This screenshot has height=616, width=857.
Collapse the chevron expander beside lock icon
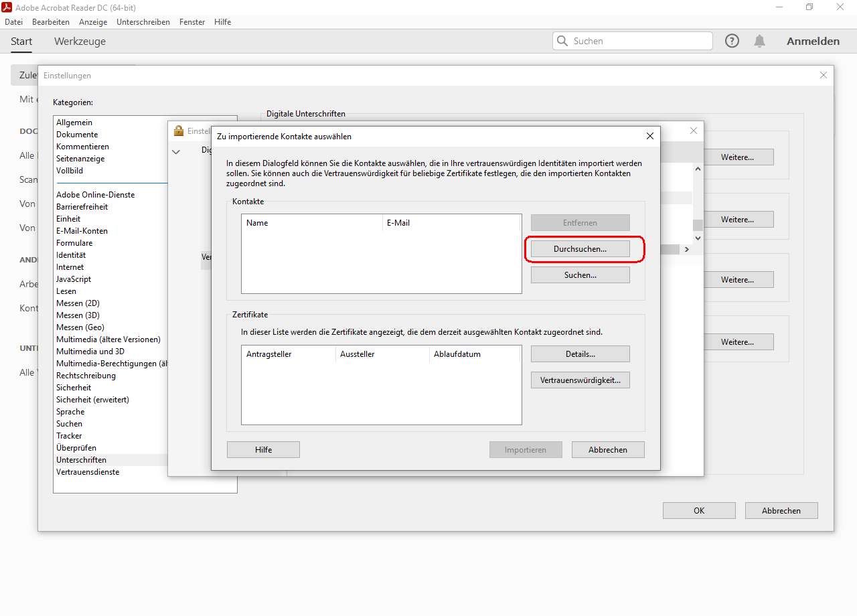point(176,152)
